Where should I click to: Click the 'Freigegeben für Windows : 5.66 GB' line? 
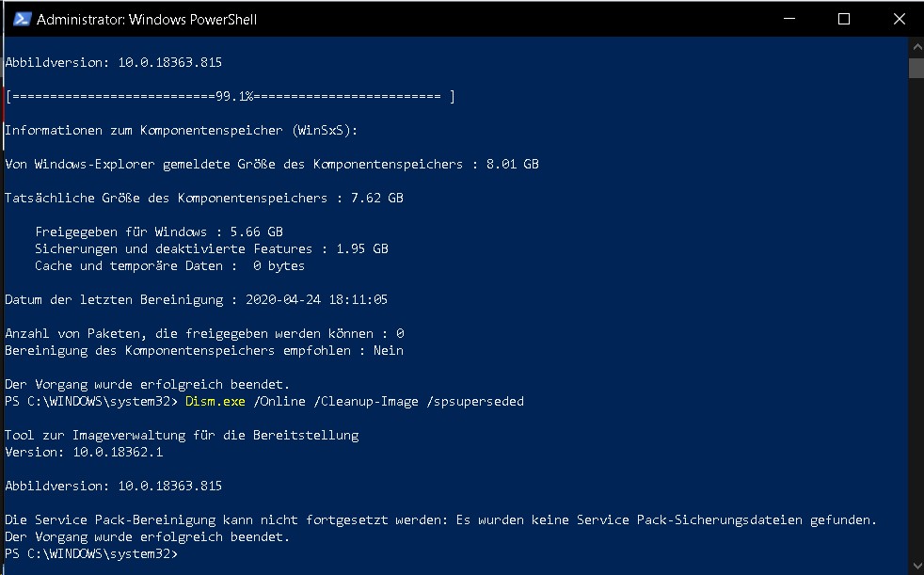(159, 232)
